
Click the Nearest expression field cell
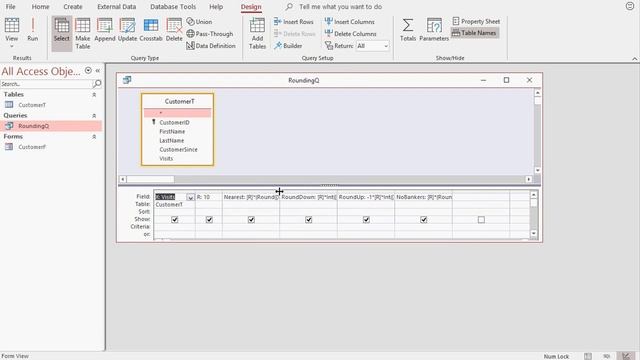point(251,197)
